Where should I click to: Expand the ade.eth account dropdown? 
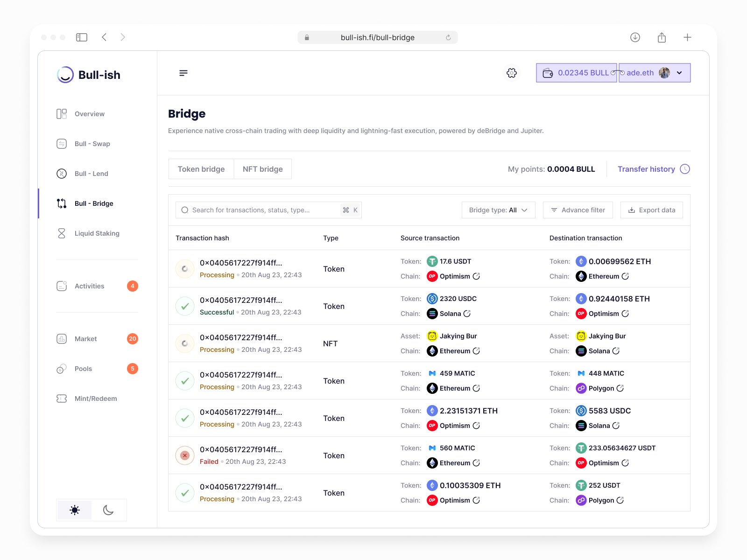pyautogui.click(x=679, y=73)
